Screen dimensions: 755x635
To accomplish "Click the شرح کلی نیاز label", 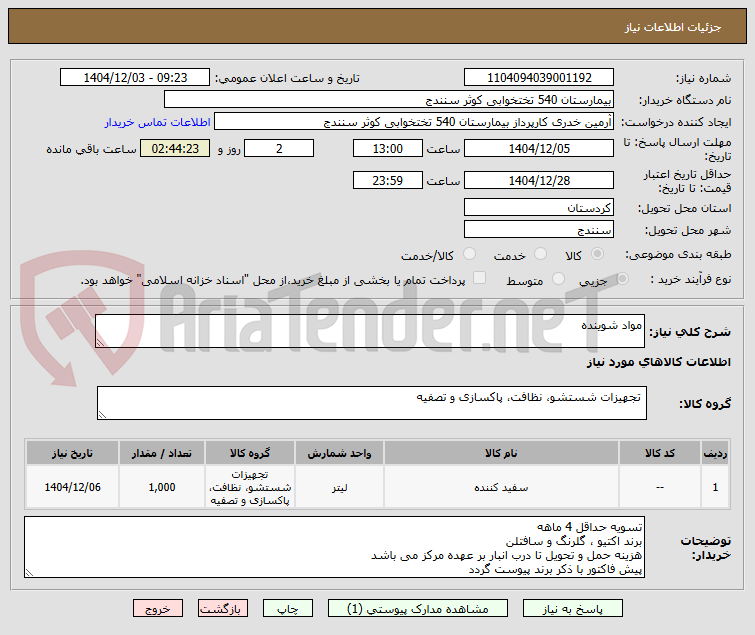I will tap(690, 332).
